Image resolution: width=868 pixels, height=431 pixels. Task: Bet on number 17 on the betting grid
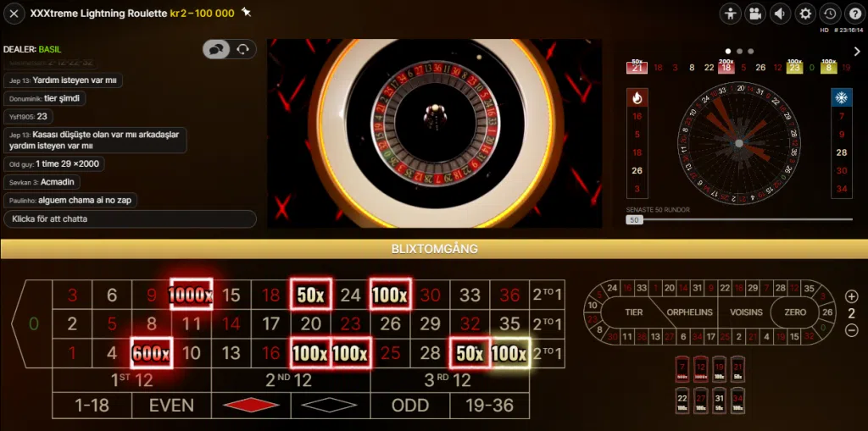pos(270,323)
